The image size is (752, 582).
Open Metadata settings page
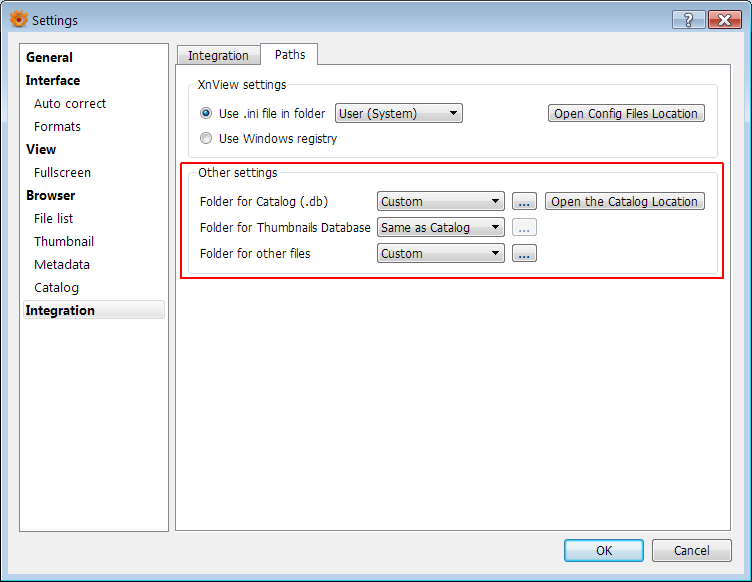point(62,265)
